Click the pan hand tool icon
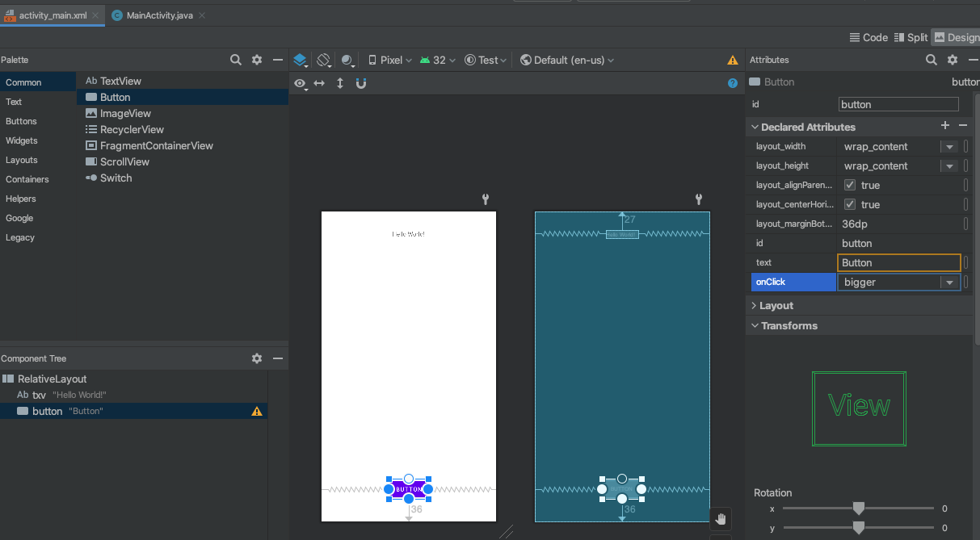980x540 pixels. click(721, 518)
